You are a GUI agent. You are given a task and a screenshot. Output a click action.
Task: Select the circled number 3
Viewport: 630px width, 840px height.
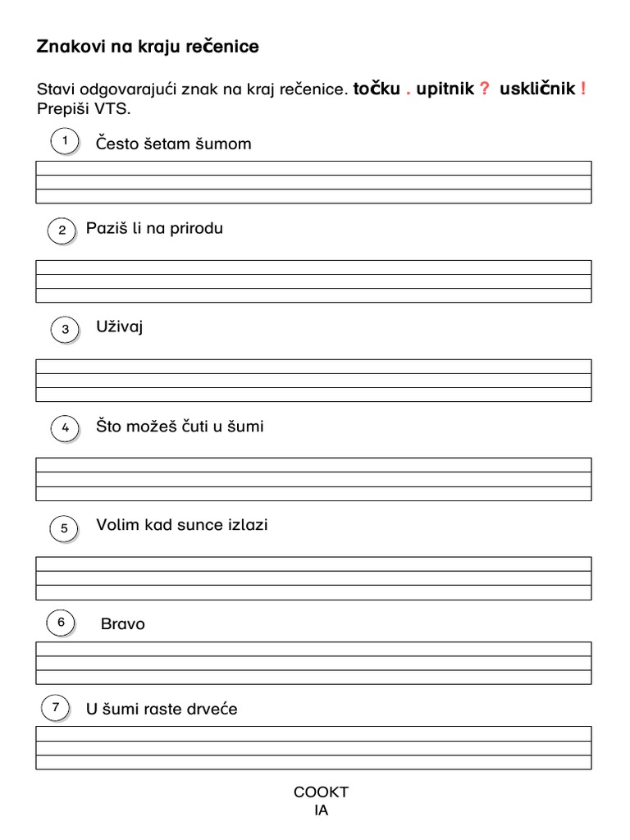click(65, 331)
